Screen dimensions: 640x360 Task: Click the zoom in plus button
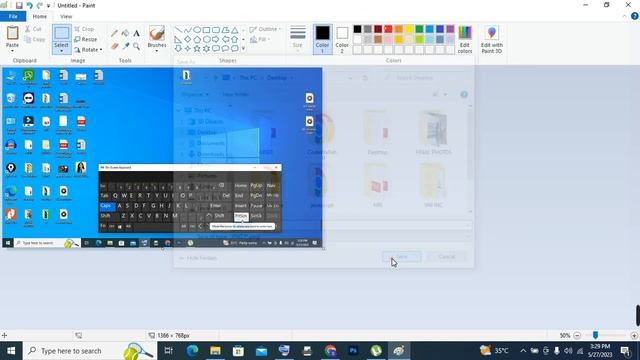(x=634, y=336)
